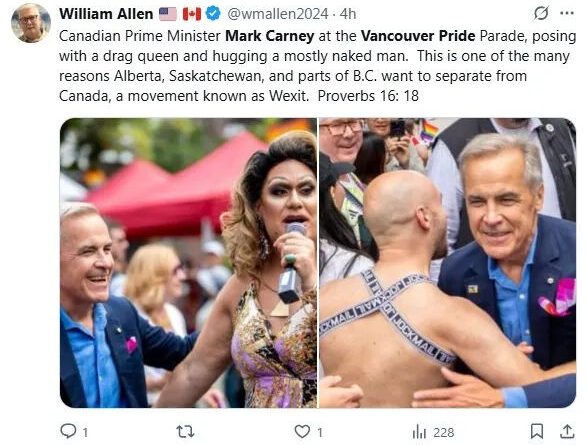The height and width of the screenshot is (445, 587).
Task: Click the blue verified checkmark badge
Action: pyautogui.click(x=213, y=14)
